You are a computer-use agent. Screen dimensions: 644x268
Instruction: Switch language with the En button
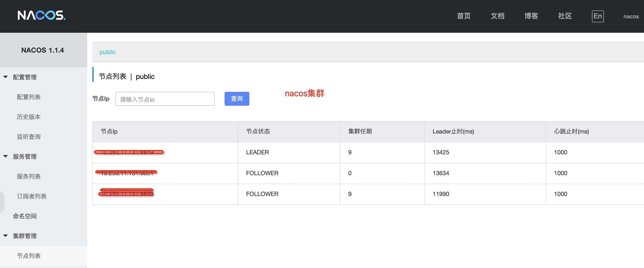tap(598, 16)
